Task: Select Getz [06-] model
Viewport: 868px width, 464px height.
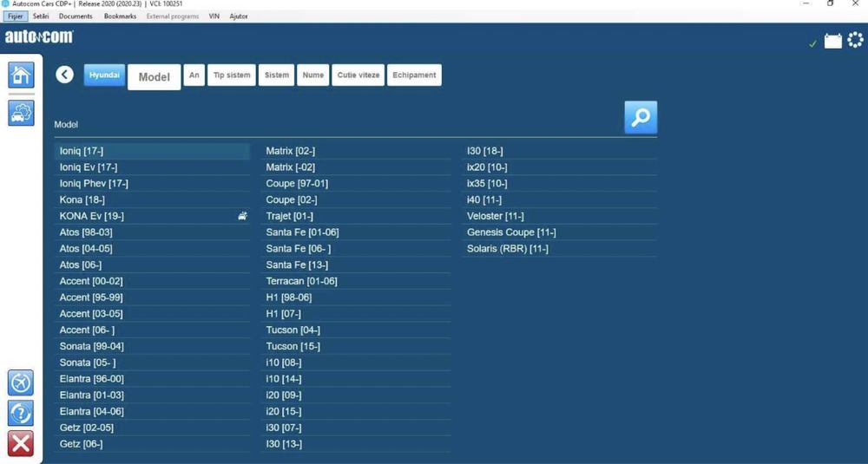Action: 152,444
